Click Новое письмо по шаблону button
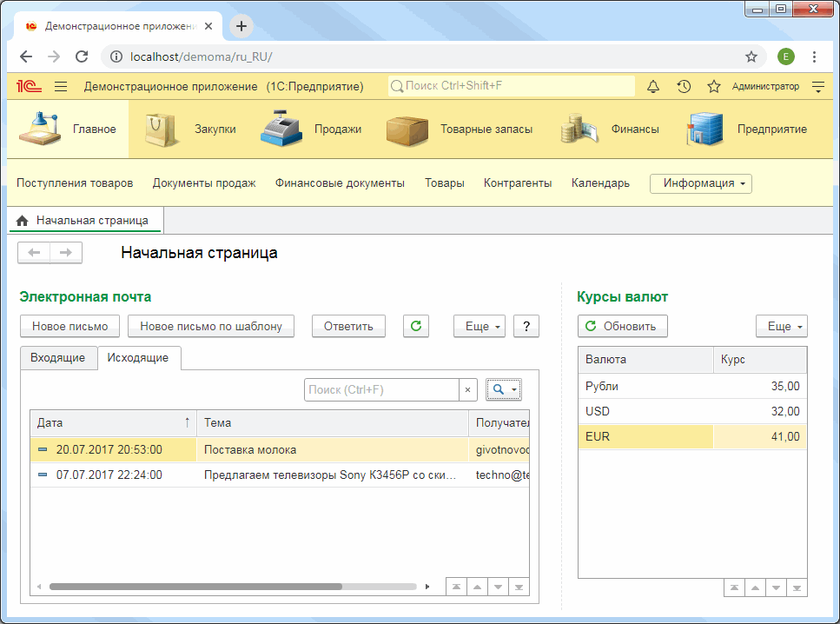The width and height of the screenshot is (840, 624). pos(211,326)
